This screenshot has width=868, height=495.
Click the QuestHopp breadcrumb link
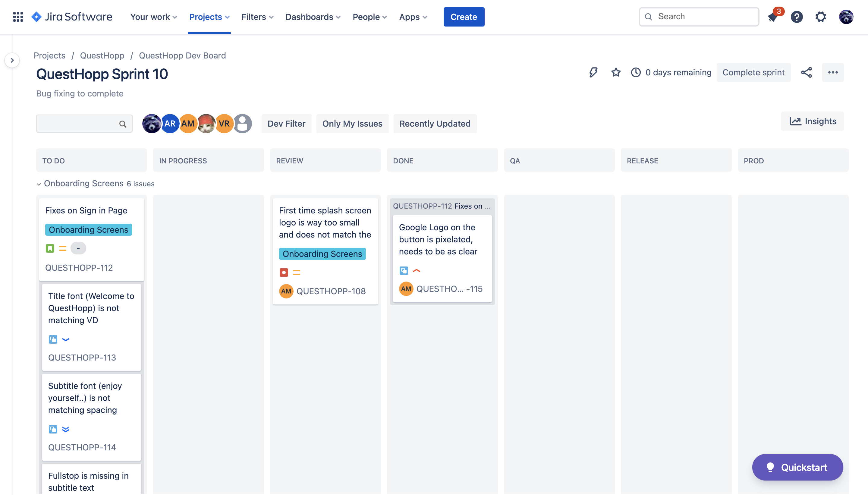coord(102,55)
